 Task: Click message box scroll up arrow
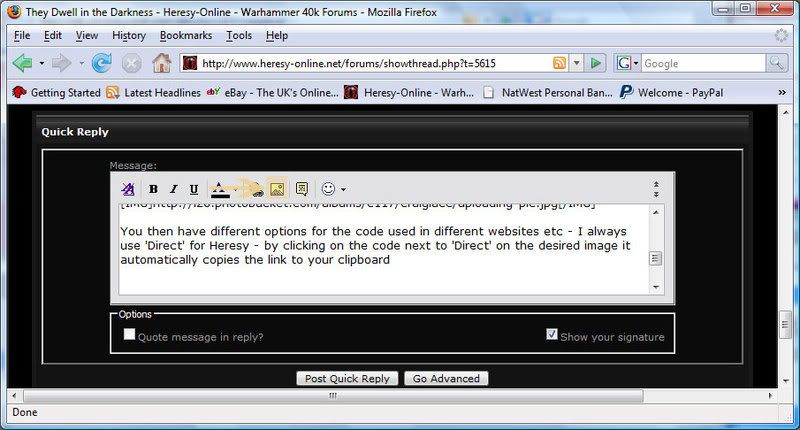(x=656, y=212)
